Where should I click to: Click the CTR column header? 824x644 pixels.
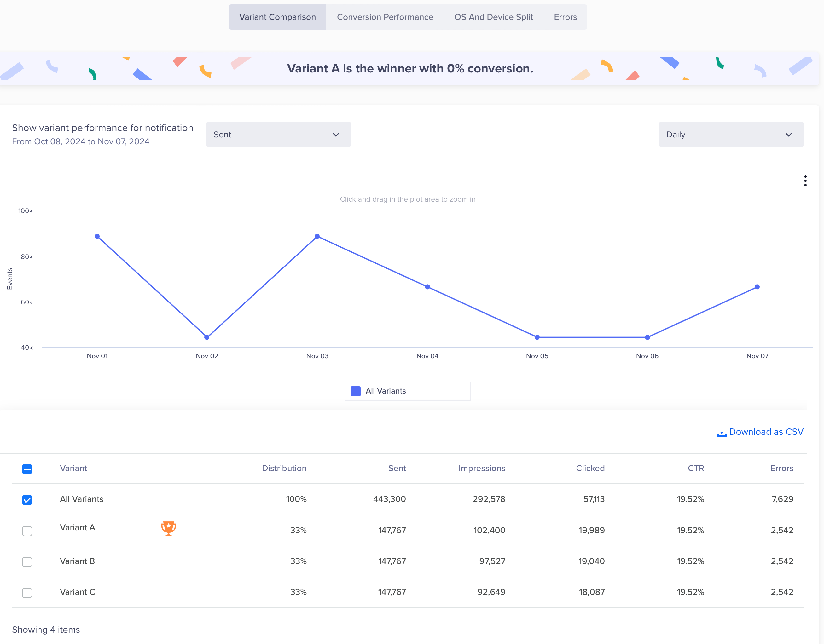(x=695, y=468)
